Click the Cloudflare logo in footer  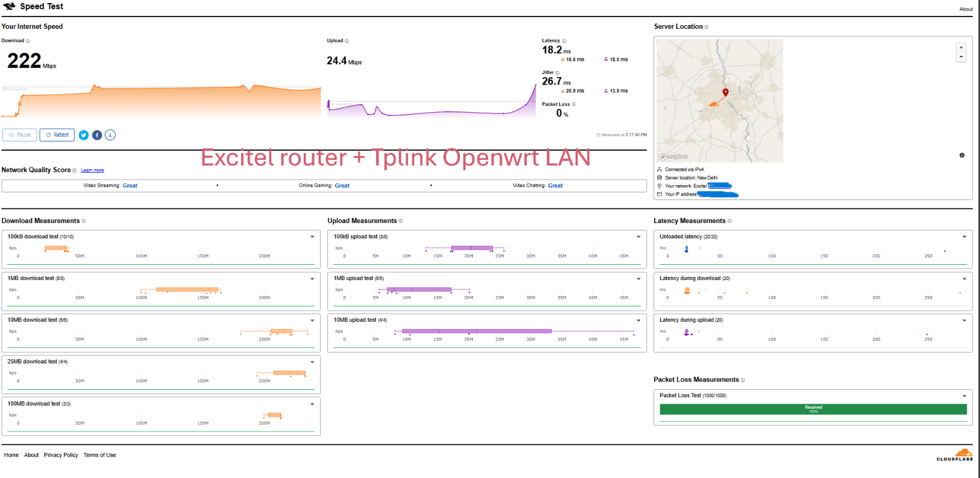(x=955, y=455)
